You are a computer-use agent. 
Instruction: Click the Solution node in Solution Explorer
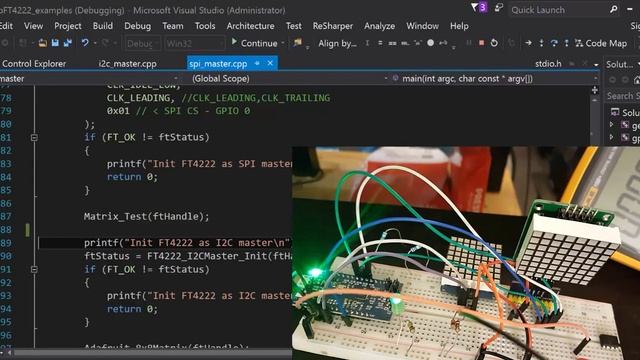[626, 112]
